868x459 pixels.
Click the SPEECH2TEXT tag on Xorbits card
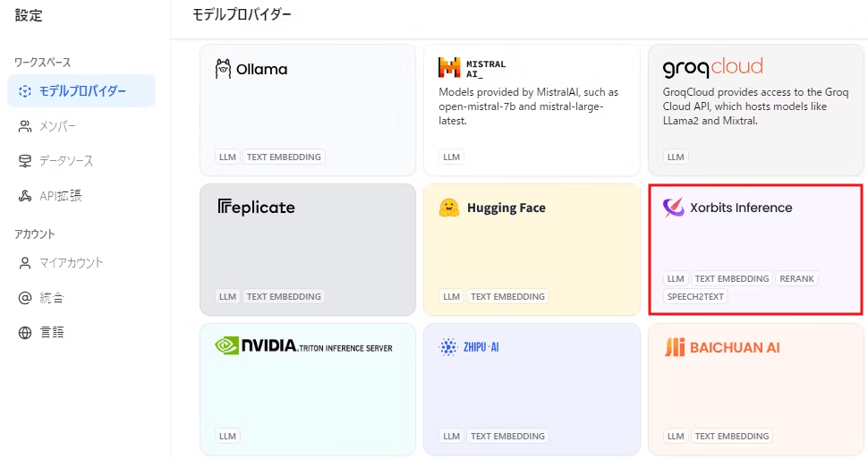click(695, 297)
